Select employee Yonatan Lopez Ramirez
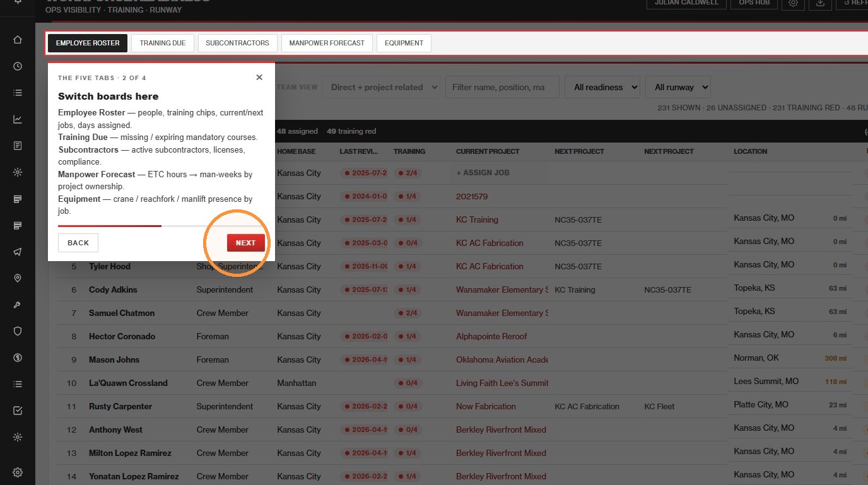This screenshot has width=868, height=485. tap(134, 476)
